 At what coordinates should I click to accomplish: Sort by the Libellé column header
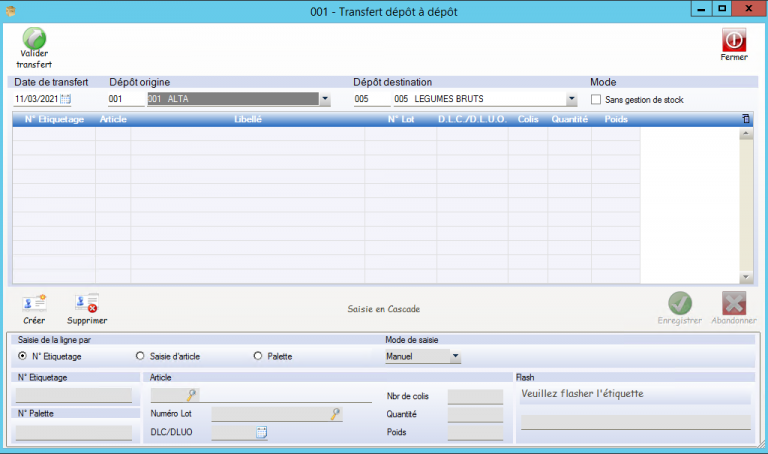coord(247,119)
